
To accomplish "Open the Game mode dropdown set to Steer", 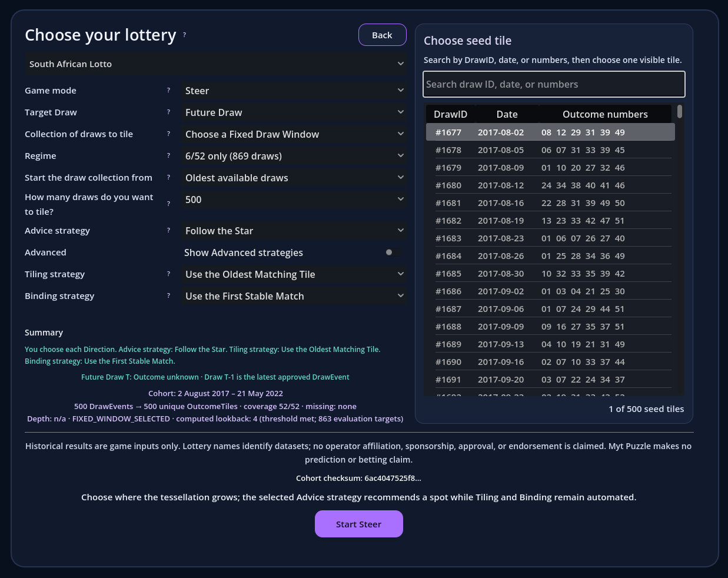I will tap(294, 91).
